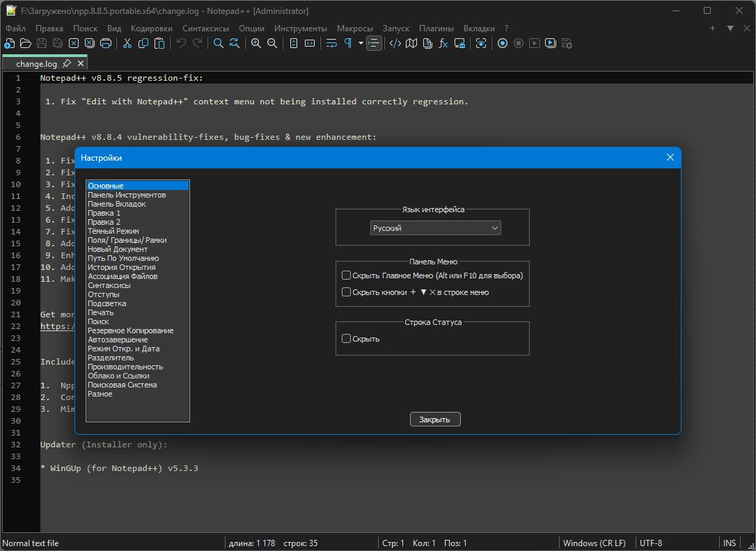Viewport: 756px width, 551px height.
Task: Open the Плагины menu
Action: [x=436, y=29]
